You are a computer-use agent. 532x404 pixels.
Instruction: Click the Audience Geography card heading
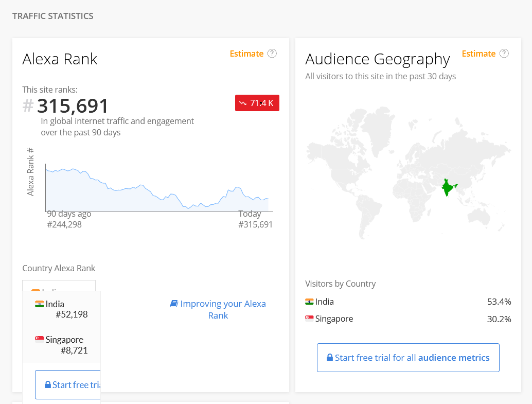[x=378, y=59]
